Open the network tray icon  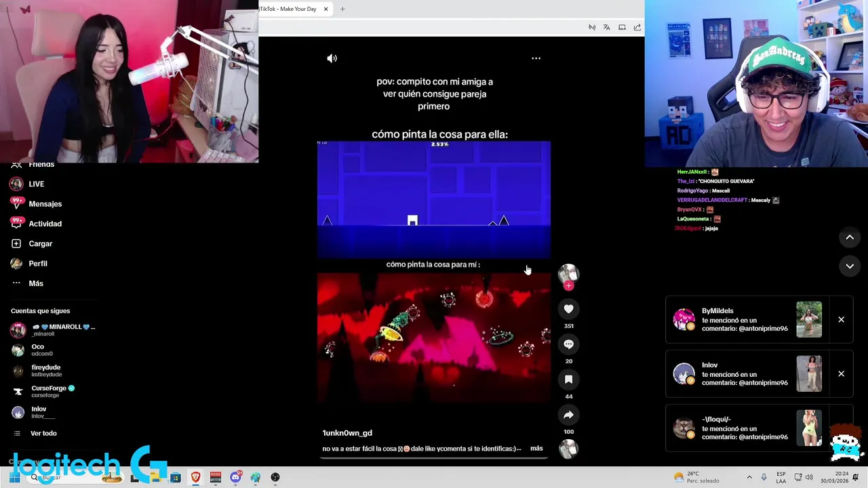tap(797, 477)
